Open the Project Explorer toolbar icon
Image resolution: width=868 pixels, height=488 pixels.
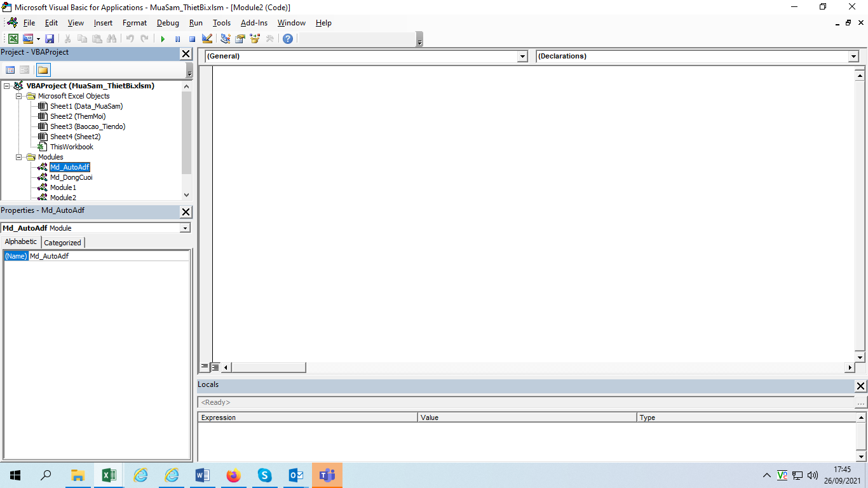pos(226,39)
